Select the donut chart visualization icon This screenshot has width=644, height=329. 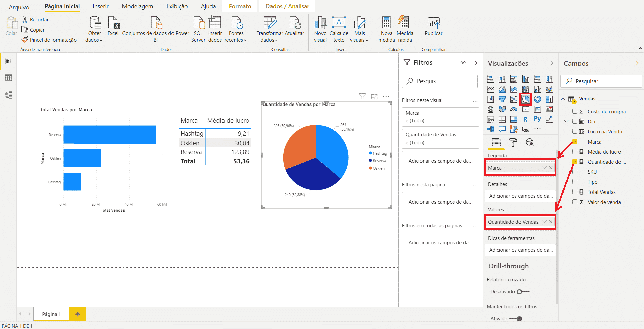tap(537, 99)
